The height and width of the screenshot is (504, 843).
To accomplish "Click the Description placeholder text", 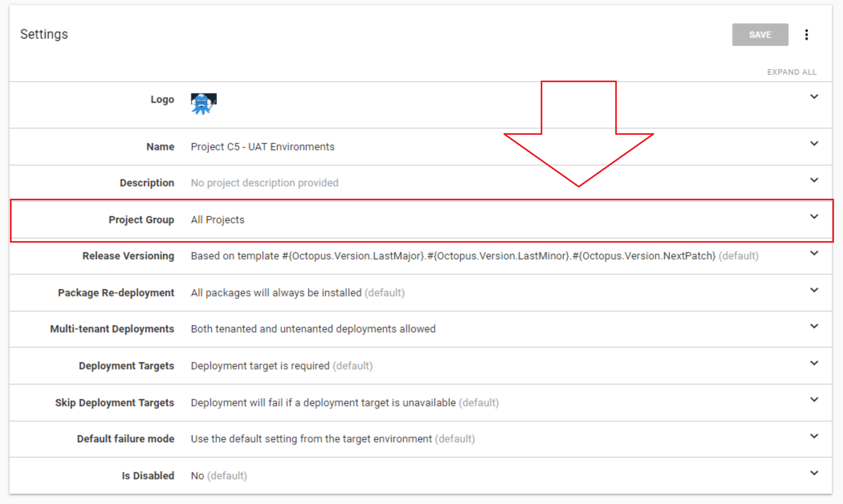I will [264, 183].
